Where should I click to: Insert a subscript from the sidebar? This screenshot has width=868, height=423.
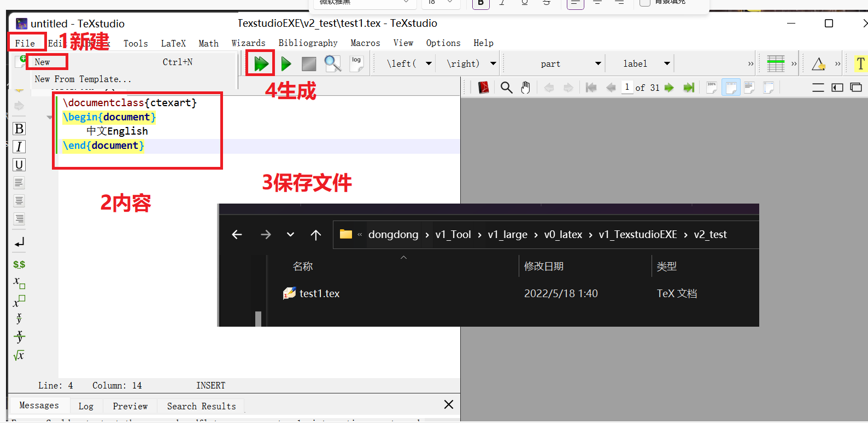click(x=19, y=282)
